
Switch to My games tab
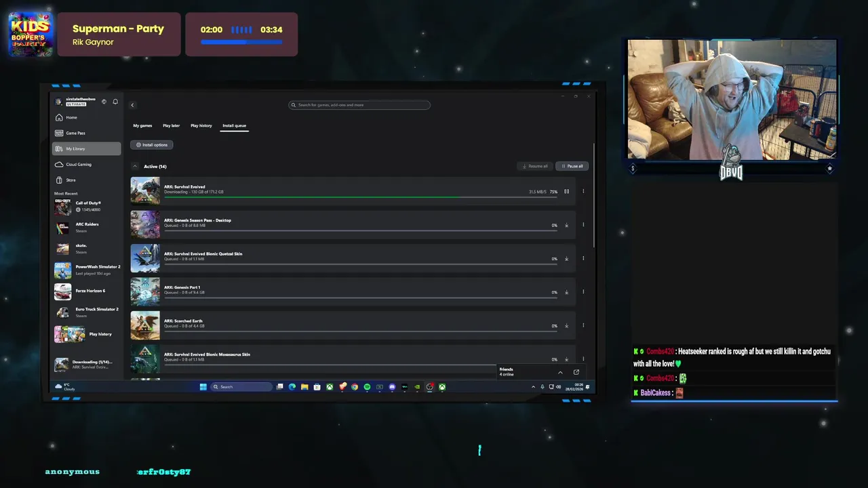pos(142,125)
